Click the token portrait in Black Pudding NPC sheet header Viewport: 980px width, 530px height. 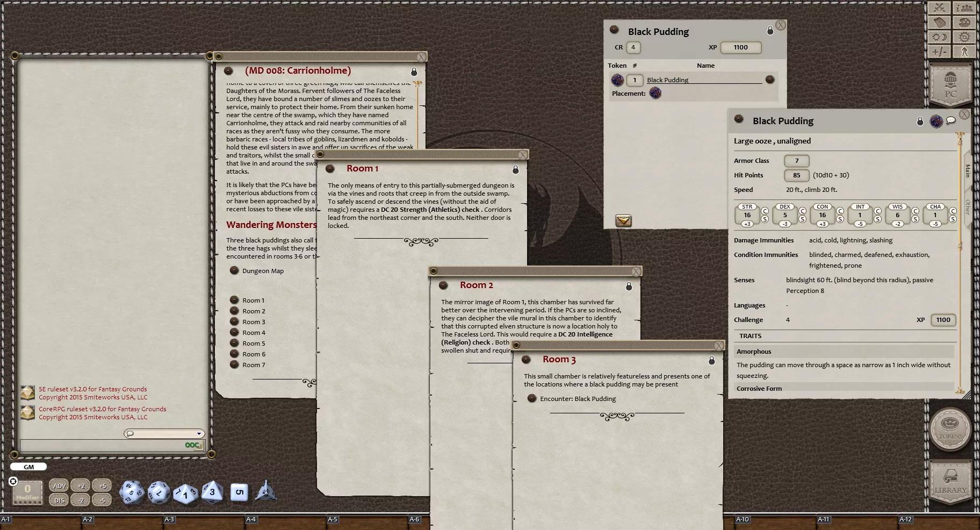[936, 121]
